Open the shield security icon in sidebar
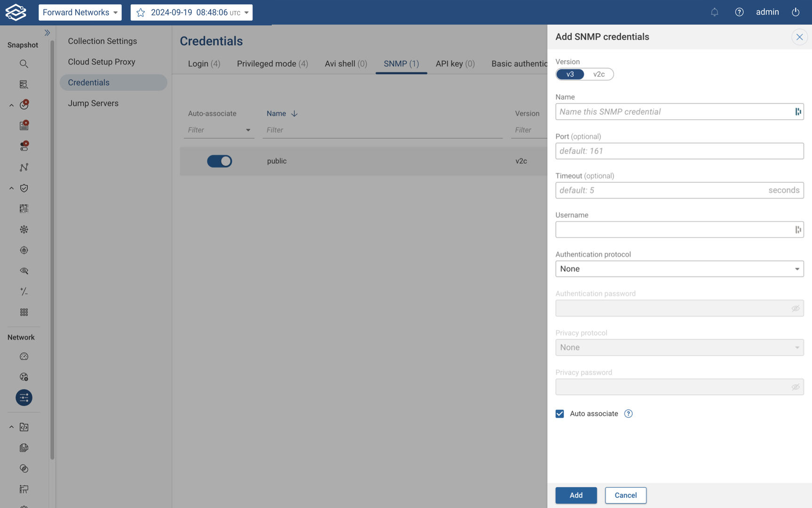The height and width of the screenshot is (508, 812). click(x=24, y=188)
